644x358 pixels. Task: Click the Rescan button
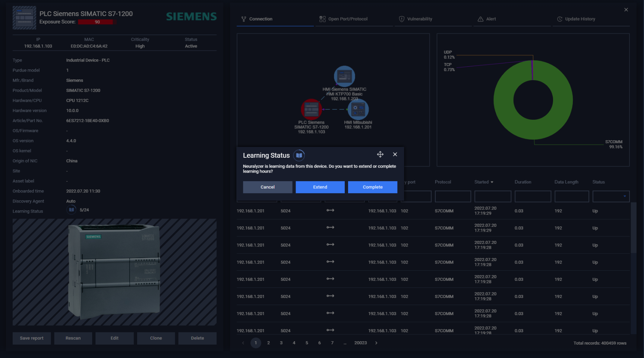point(73,338)
